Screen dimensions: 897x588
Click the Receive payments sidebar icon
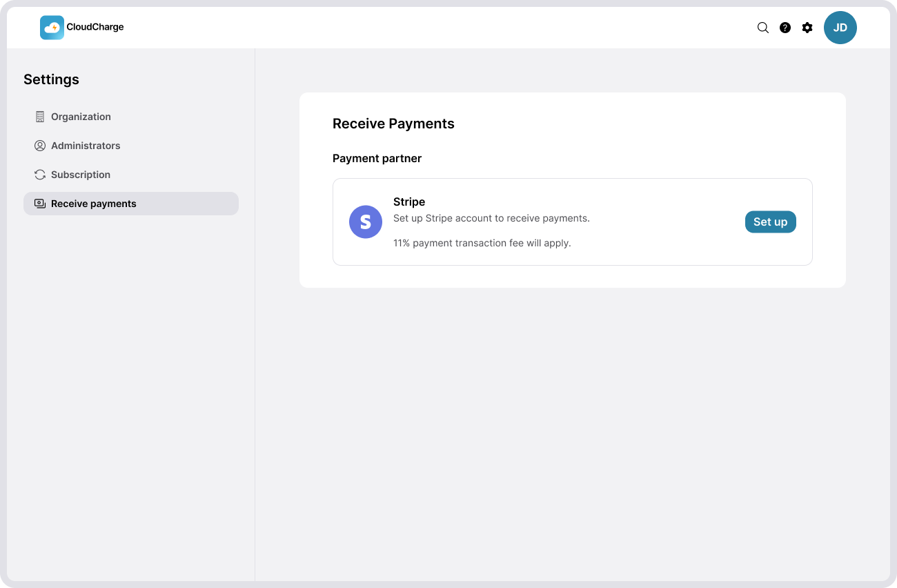pyautogui.click(x=40, y=204)
